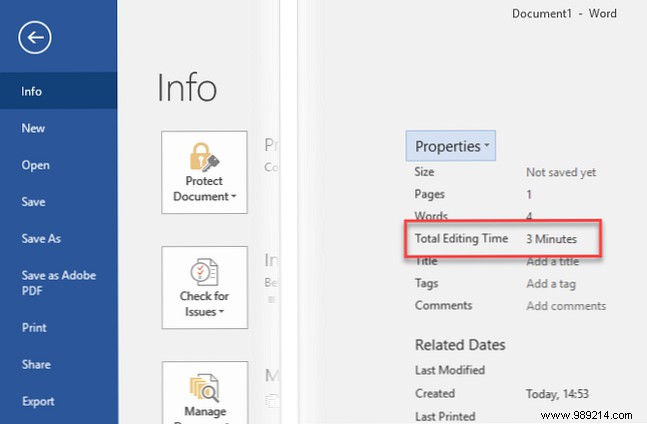Click the Not saved yet size value
Image resolution: width=647 pixels, height=424 pixels.
561,172
